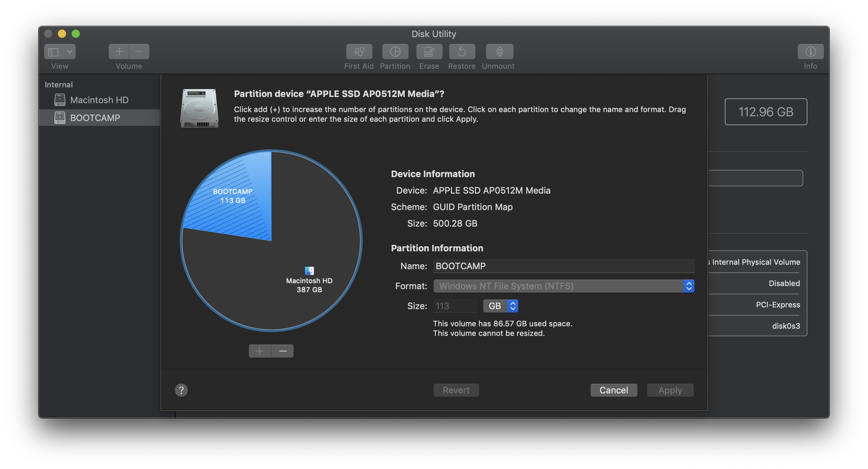
Task: Click the remove volume minus toolbar button
Action: 139,52
